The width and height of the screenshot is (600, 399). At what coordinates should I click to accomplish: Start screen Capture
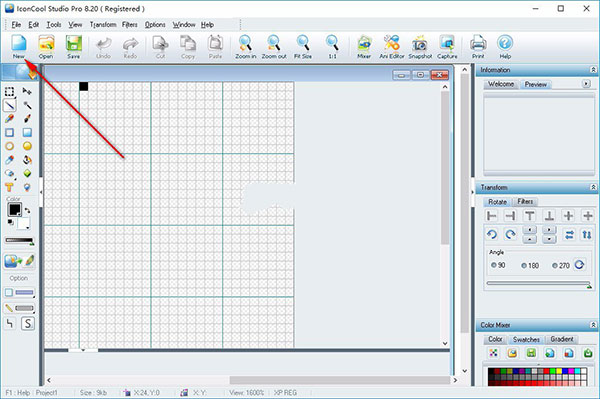click(447, 46)
